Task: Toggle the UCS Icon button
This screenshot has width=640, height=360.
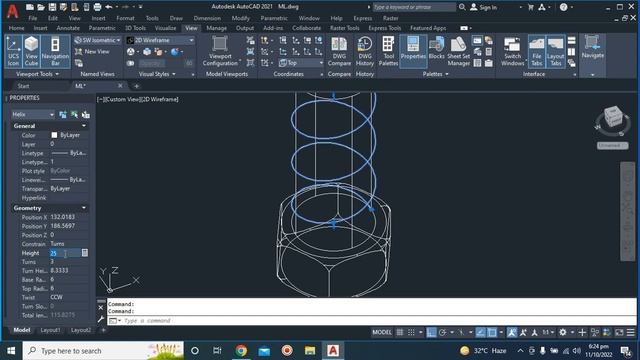Action: click(13, 51)
